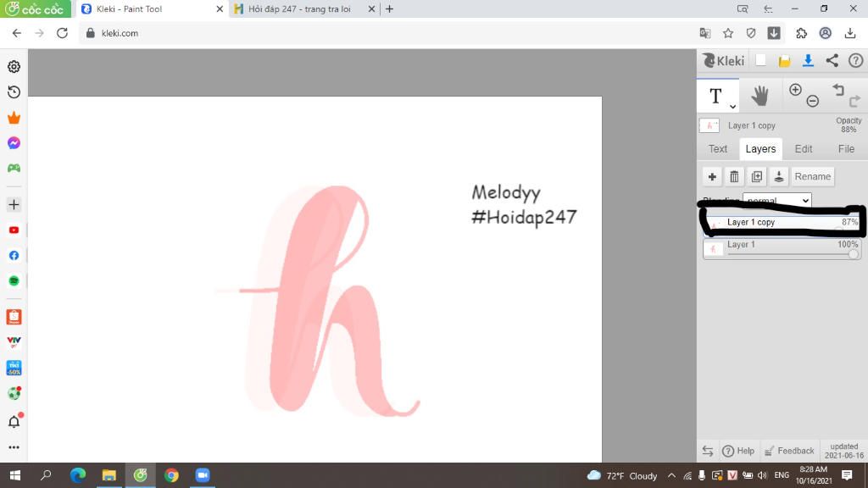Rename the selected layer
The image size is (868, 488).
click(813, 176)
